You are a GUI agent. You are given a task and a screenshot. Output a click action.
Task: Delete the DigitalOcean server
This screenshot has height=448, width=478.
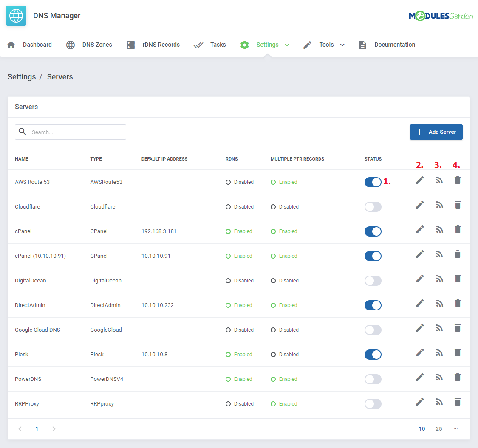pos(458,279)
